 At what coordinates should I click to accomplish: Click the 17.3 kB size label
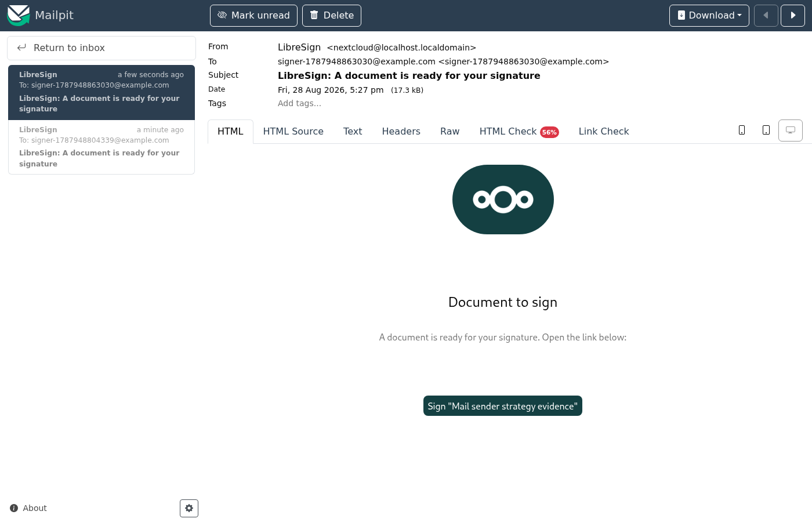coord(407,90)
